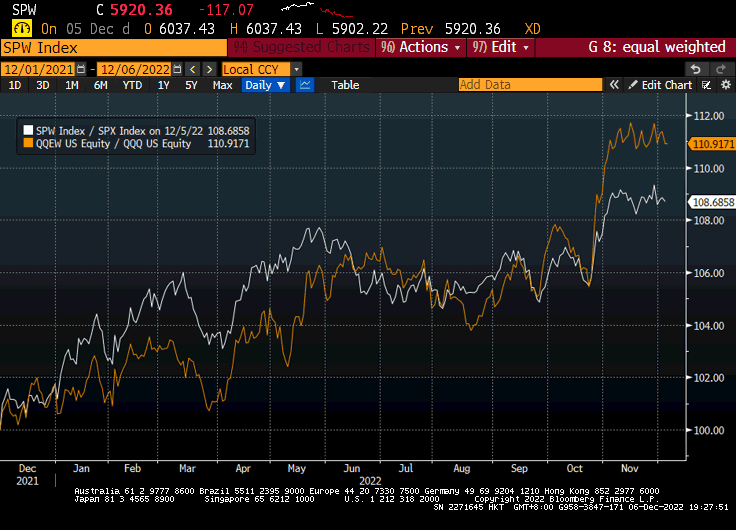The height and width of the screenshot is (530, 736).
Task: Click the G 8: equal weighted title
Action: coord(657,47)
